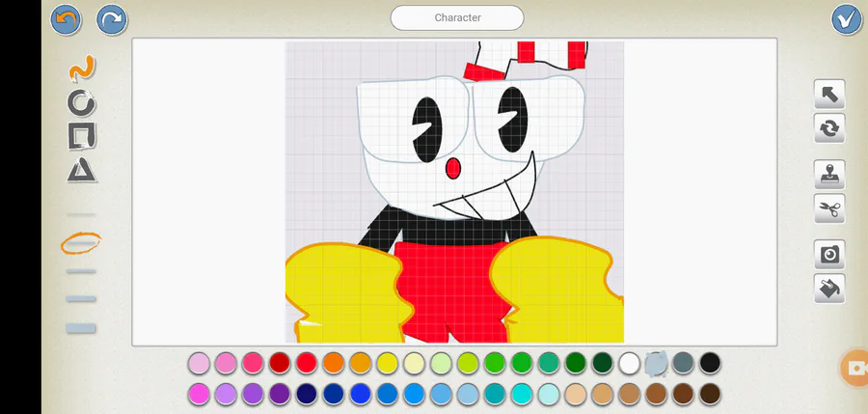The width and height of the screenshot is (868, 414).
Task: Pick the bright yellow color swatch
Action: point(388,364)
